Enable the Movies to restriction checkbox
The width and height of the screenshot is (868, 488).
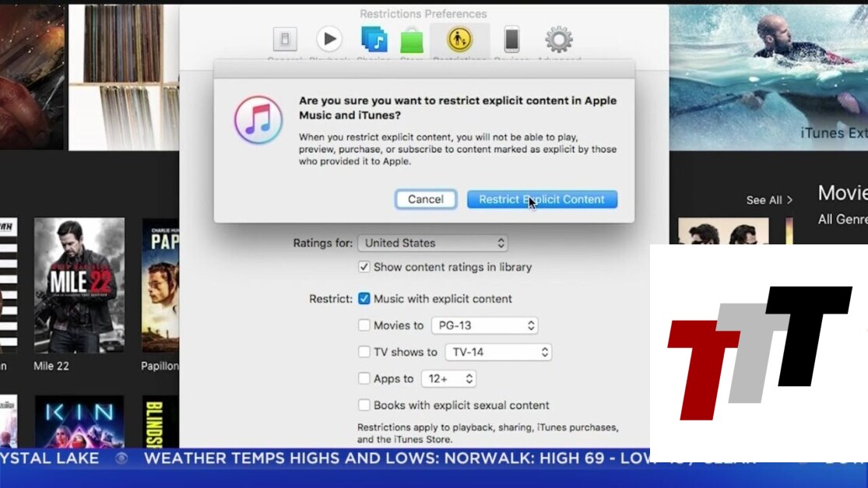click(x=364, y=325)
